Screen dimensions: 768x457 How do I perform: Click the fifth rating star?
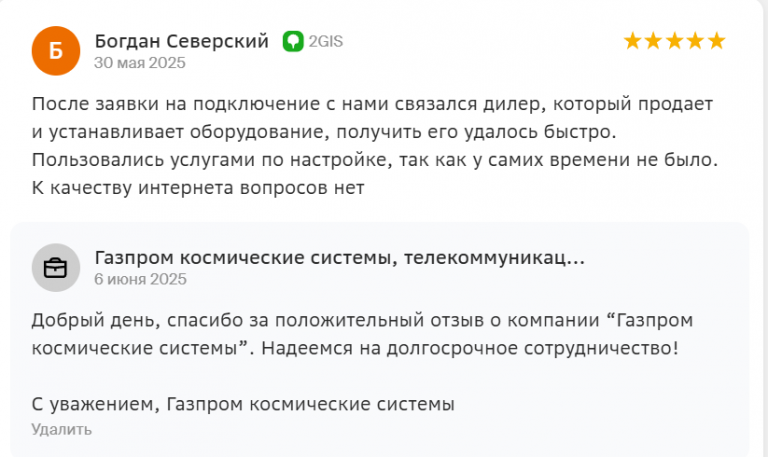717,41
